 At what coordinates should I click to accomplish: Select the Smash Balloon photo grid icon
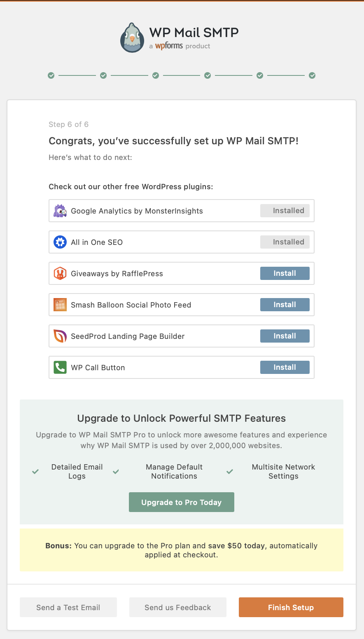(60, 305)
